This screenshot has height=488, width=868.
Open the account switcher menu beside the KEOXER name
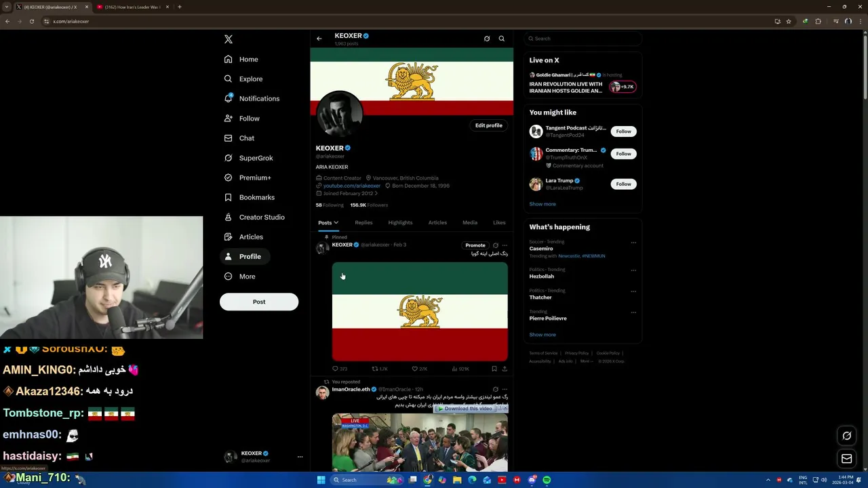click(300, 457)
